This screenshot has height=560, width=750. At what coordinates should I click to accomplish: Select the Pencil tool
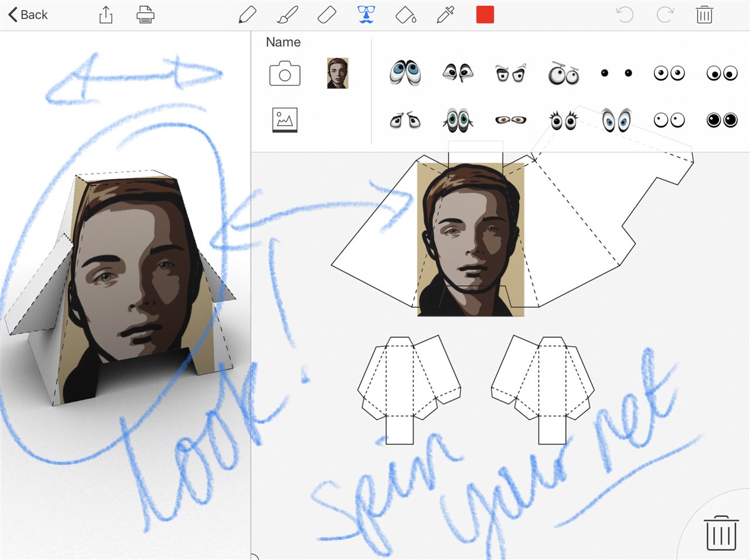247,15
